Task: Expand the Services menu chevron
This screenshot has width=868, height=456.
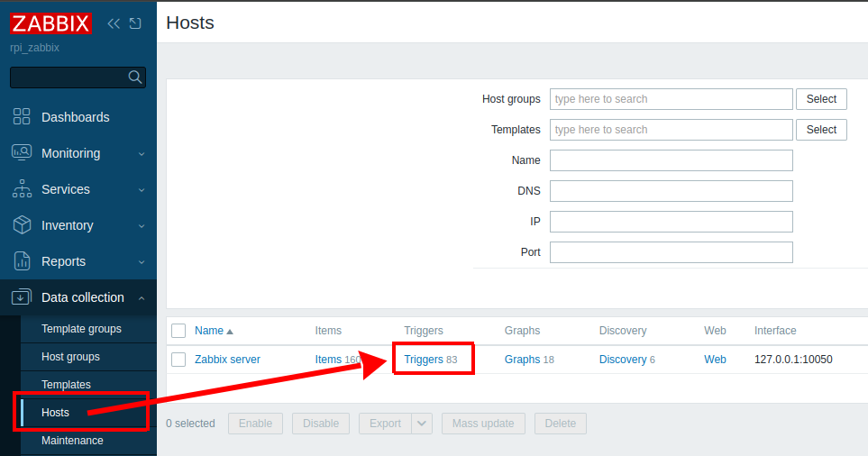Action: point(142,190)
